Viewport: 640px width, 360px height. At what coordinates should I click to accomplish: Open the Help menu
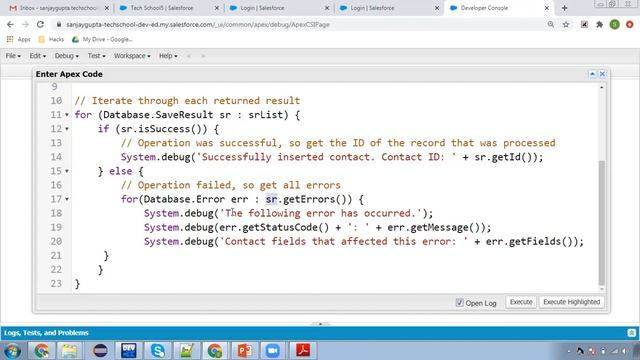pyautogui.click(x=168, y=56)
